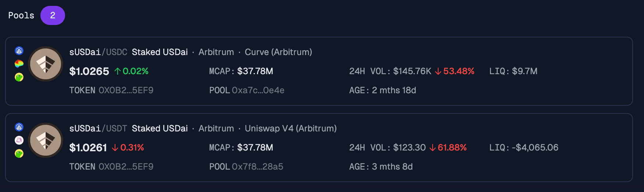Copy pool address 0xa7c...0e4e

click(258, 90)
